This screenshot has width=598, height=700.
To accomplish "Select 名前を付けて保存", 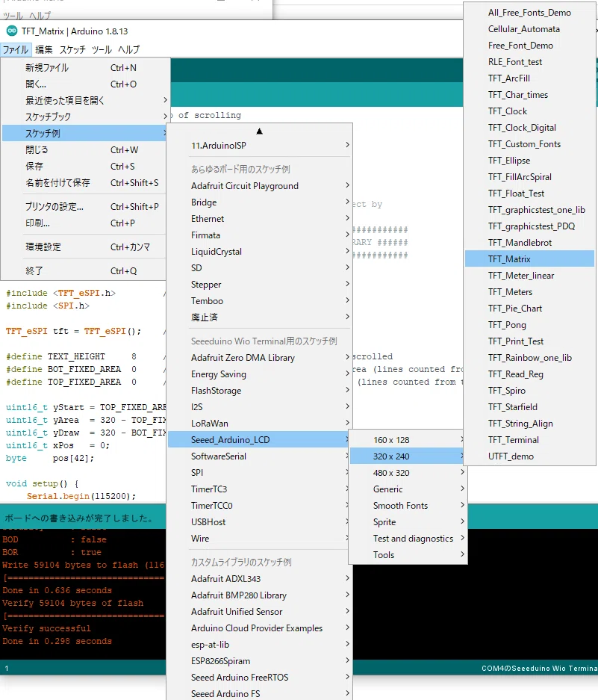I will coord(84,183).
